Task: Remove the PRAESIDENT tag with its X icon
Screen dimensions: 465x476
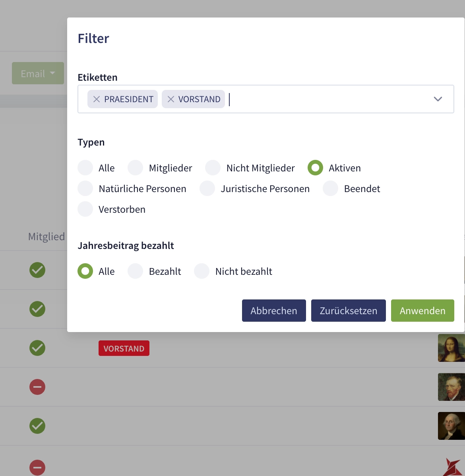Action: [x=96, y=99]
